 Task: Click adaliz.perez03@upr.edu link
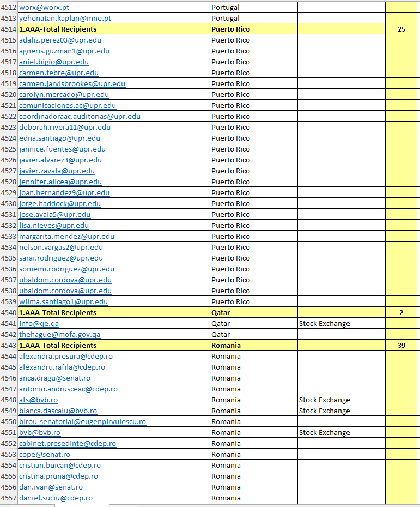tap(60, 40)
